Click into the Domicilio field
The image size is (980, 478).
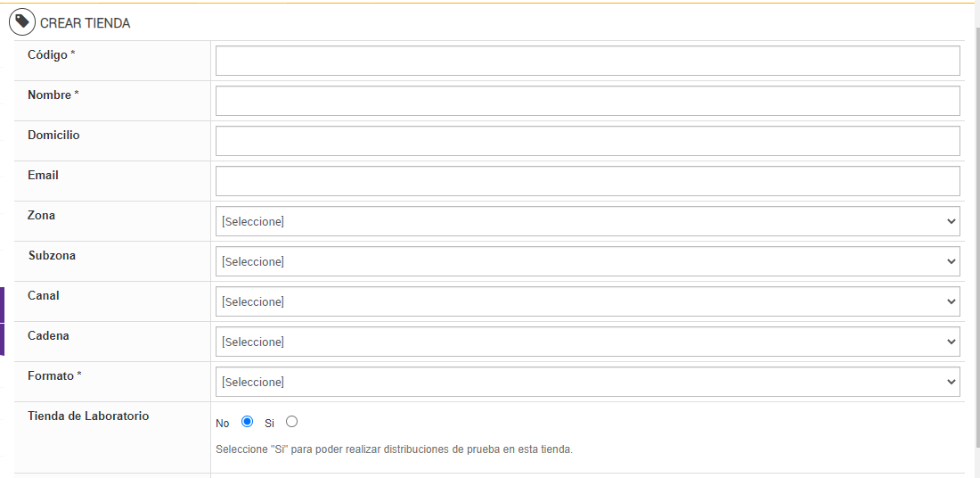click(x=587, y=141)
